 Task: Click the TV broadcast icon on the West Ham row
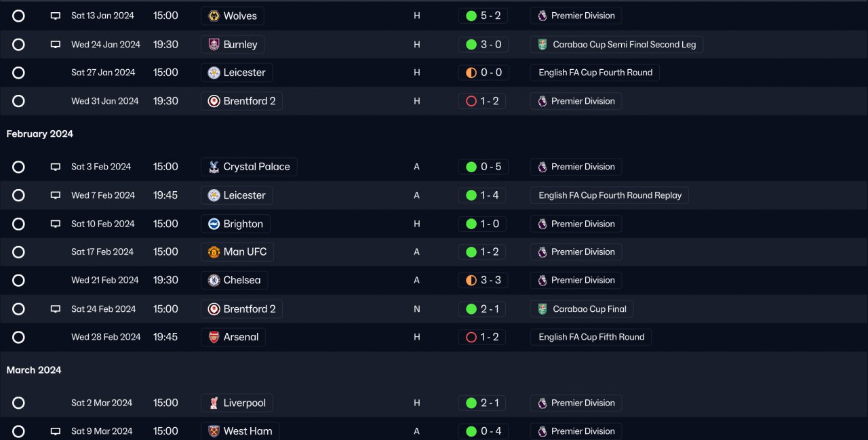point(56,431)
